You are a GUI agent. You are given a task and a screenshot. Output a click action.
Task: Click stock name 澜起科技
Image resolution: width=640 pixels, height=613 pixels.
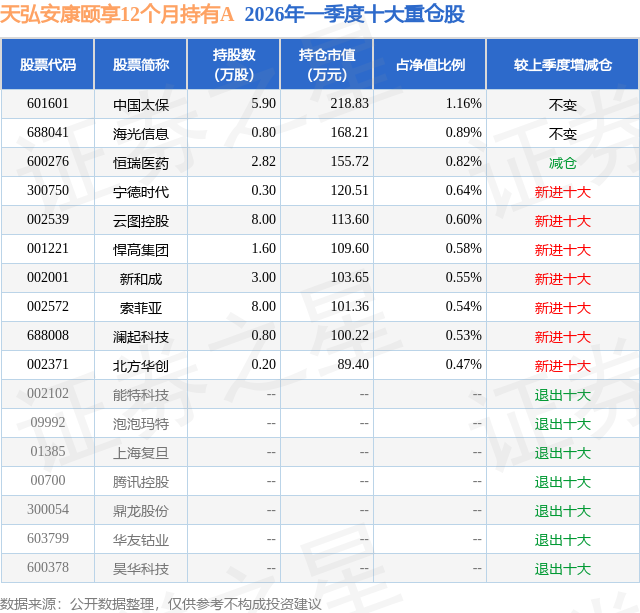point(141,337)
